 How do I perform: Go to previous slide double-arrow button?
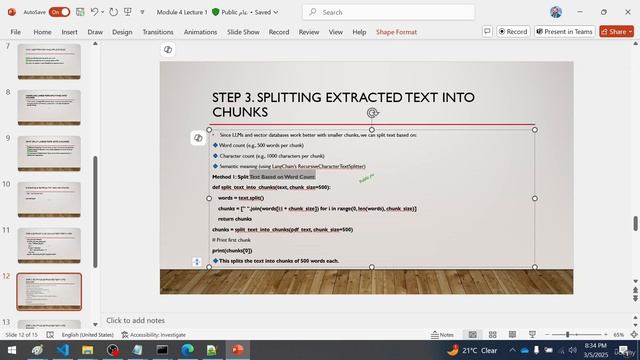(x=636, y=290)
